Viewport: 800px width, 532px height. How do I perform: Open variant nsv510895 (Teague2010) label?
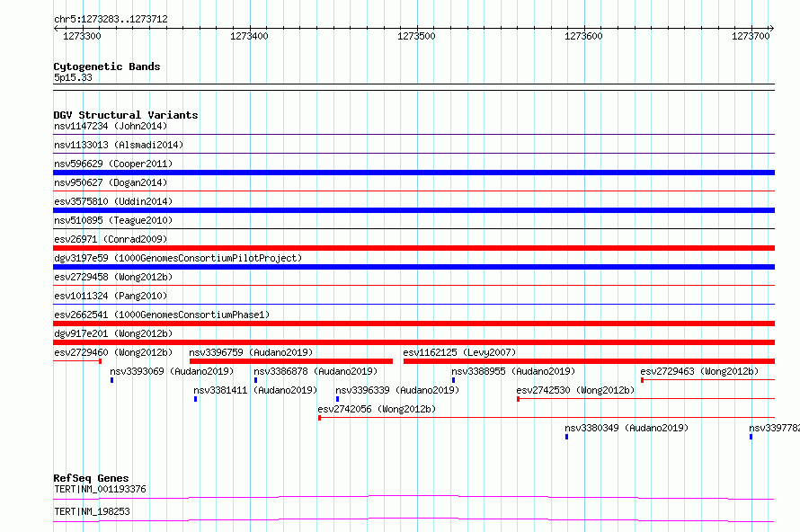(113, 220)
